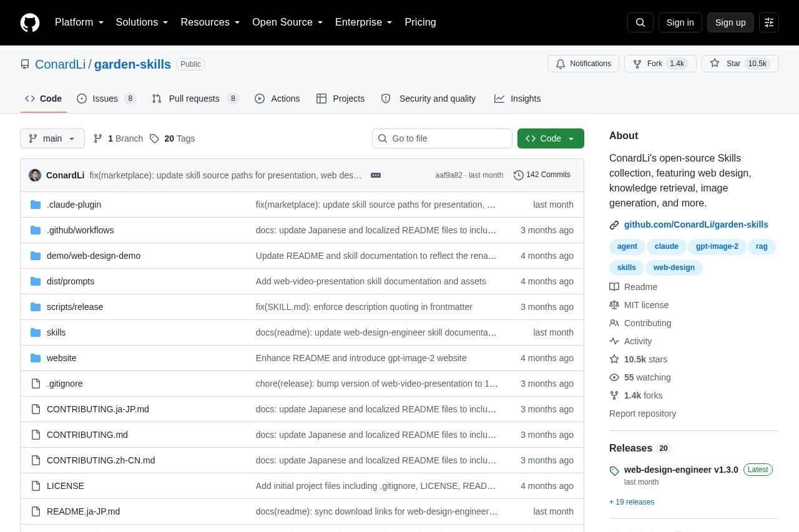Select the rag topic tag
The image size is (799, 532).
762,246
